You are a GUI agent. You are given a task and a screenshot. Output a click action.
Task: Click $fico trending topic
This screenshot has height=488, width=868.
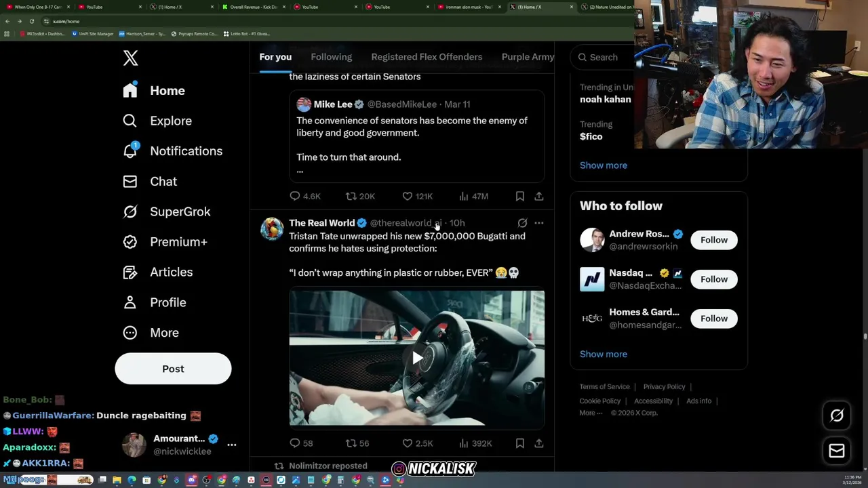click(x=591, y=136)
